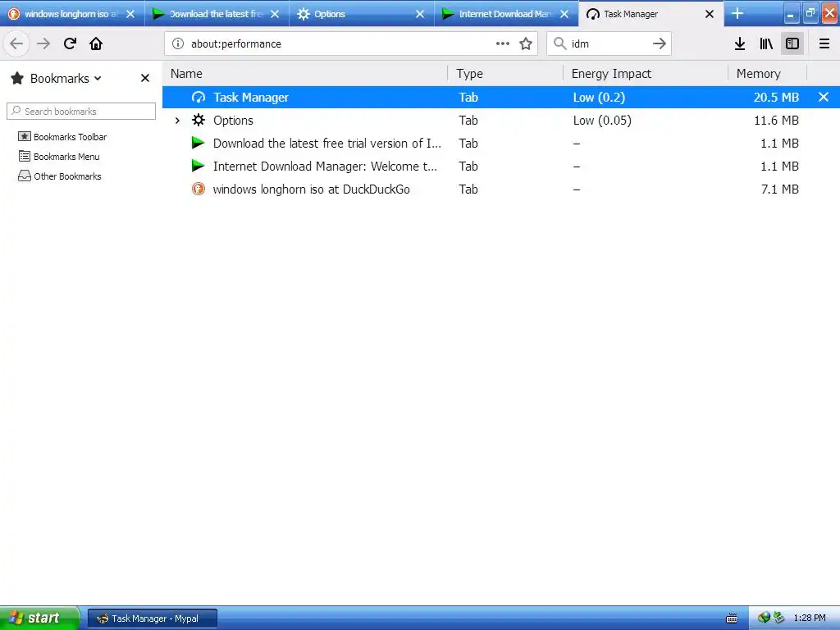Close the Task Manager browser tab

[710, 14]
